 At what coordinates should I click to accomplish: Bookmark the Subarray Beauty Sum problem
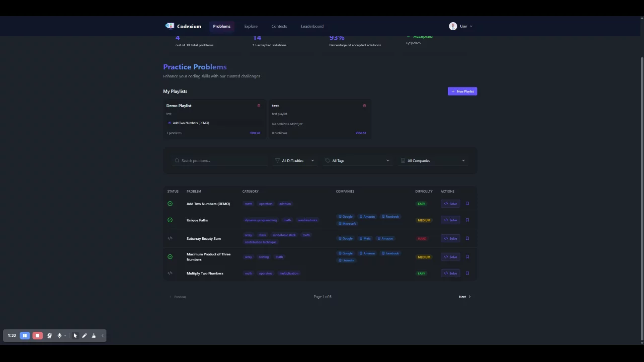(467, 238)
